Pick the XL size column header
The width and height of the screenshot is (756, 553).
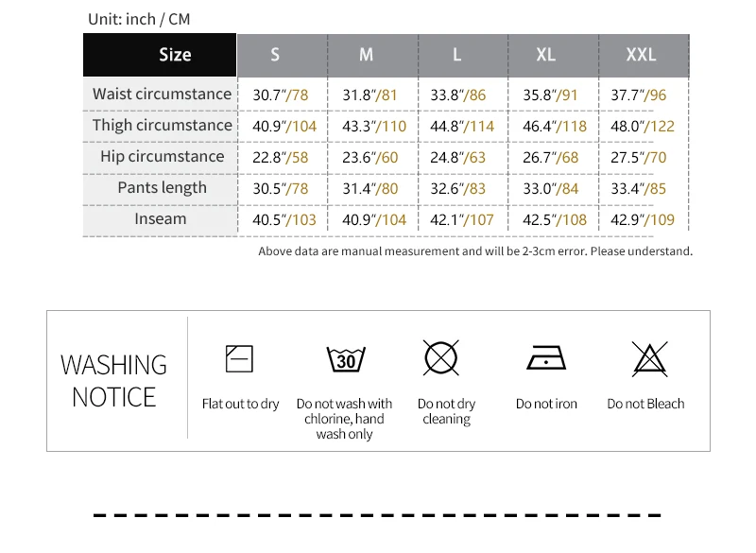pos(546,55)
